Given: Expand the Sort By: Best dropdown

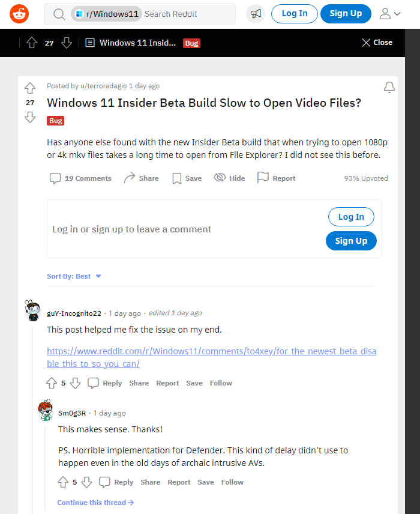Looking at the screenshot, I should tap(74, 276).
